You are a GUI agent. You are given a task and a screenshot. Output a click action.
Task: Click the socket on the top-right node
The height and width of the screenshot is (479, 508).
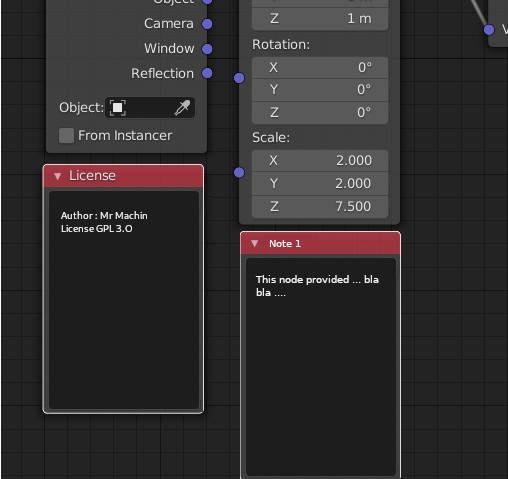(x=489, y=30)
